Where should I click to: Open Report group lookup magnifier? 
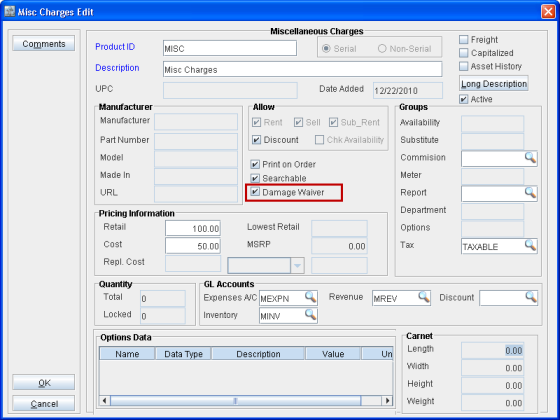tap(530, 193)
